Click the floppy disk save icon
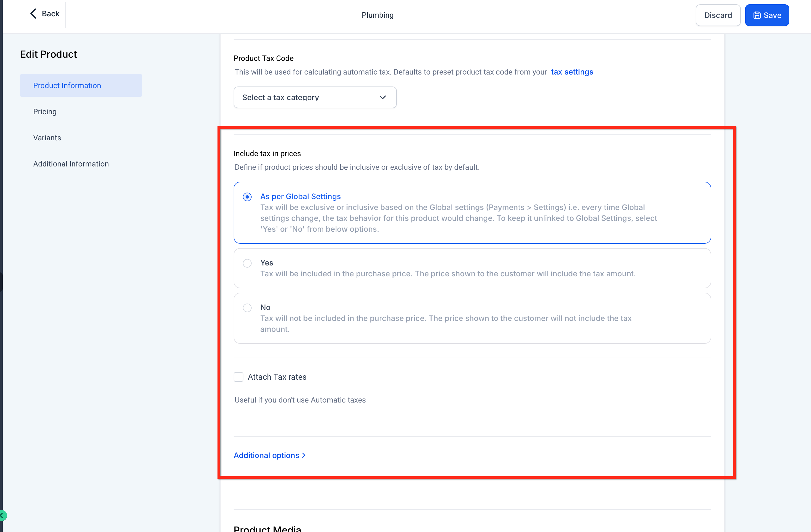 [757, 15]
